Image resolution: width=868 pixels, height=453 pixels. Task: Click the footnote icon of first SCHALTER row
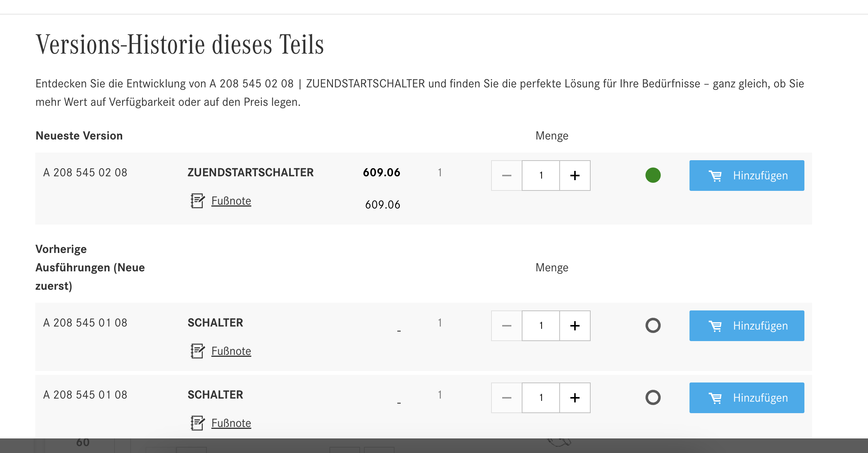tap(198, 351)
